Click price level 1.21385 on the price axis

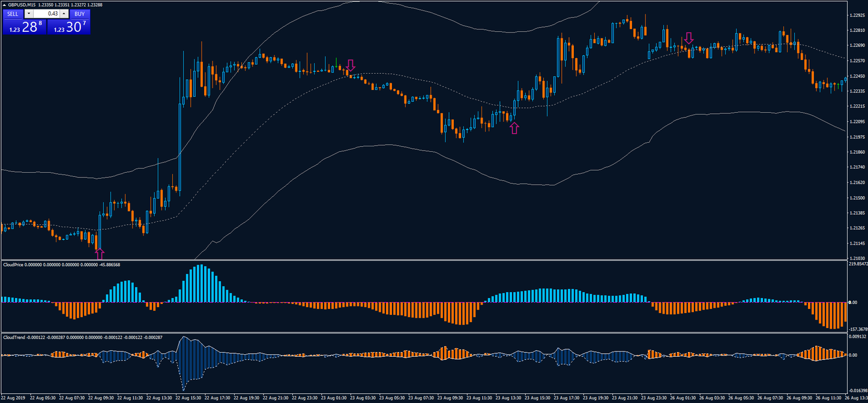coord(857,213)
